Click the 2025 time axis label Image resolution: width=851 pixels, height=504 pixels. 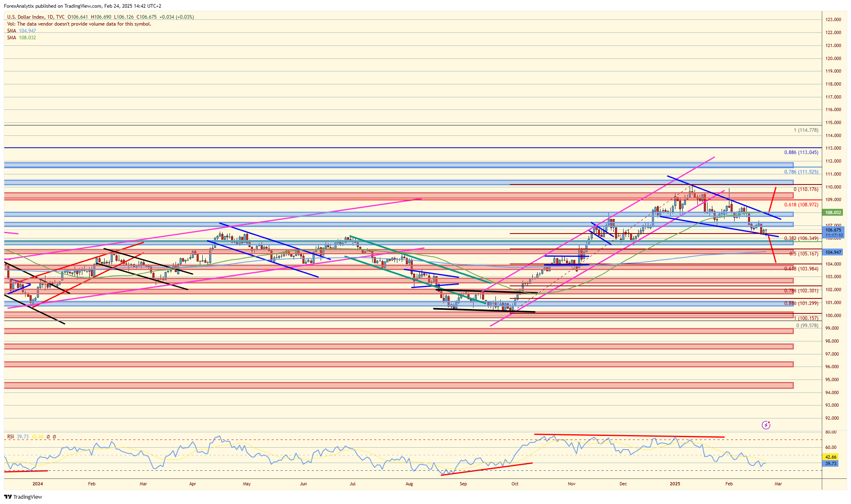pos(675,484)
